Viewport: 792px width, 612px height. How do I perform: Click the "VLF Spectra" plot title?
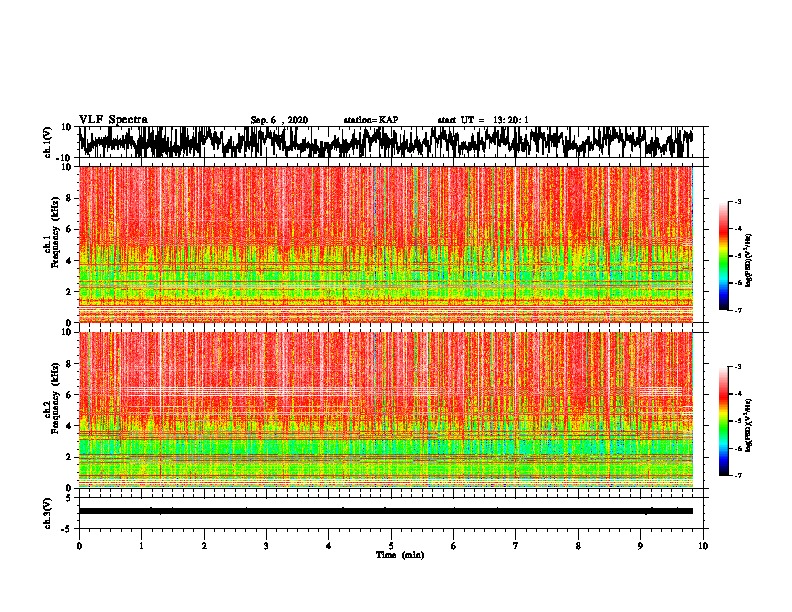click(x=113, y=120)
